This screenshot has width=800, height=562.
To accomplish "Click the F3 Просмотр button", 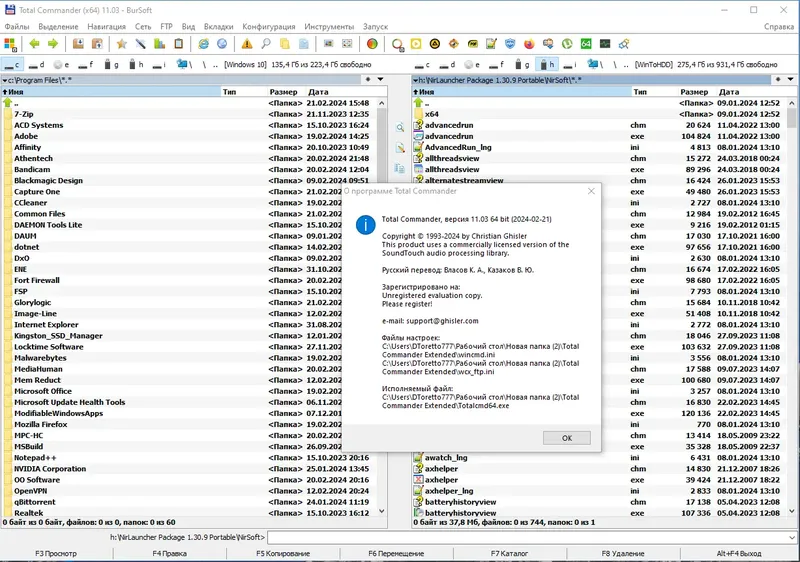I will pos(56,553).
